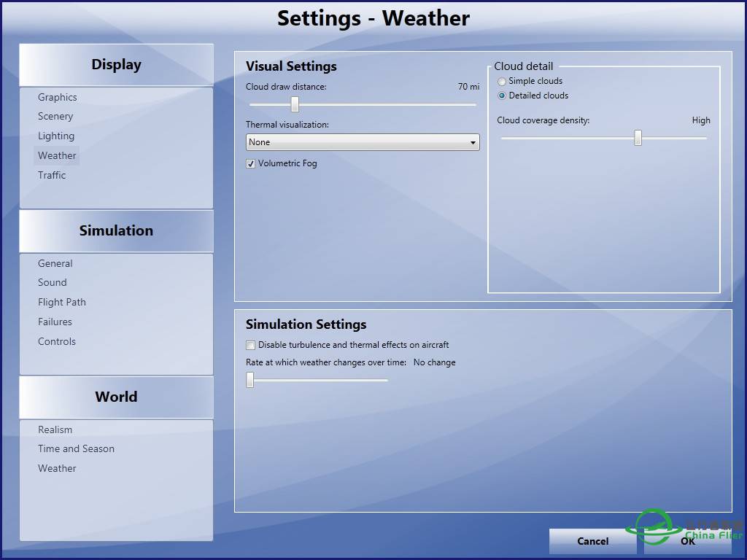Go to Lighting settings

pyautogui.click(x=56, y=136)
